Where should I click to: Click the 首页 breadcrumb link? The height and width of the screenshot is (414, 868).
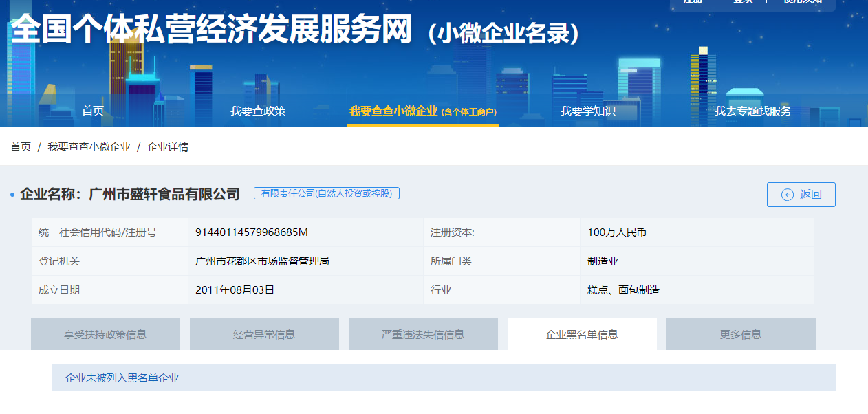coord(21,146)
